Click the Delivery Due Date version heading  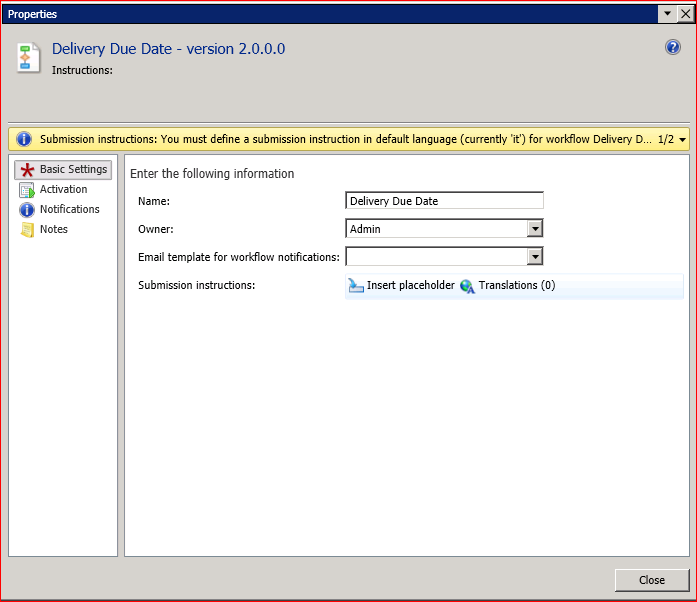[x=169, y=49]
